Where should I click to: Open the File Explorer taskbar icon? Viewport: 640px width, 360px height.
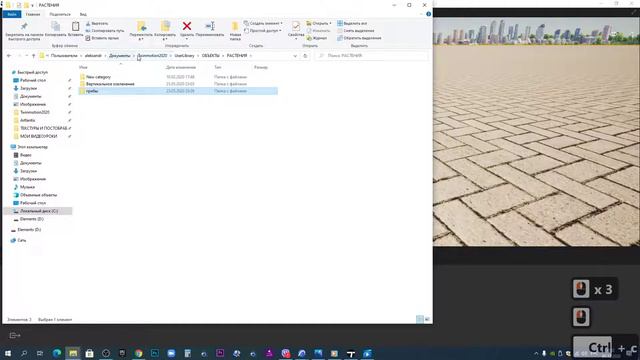pos(73,353)
